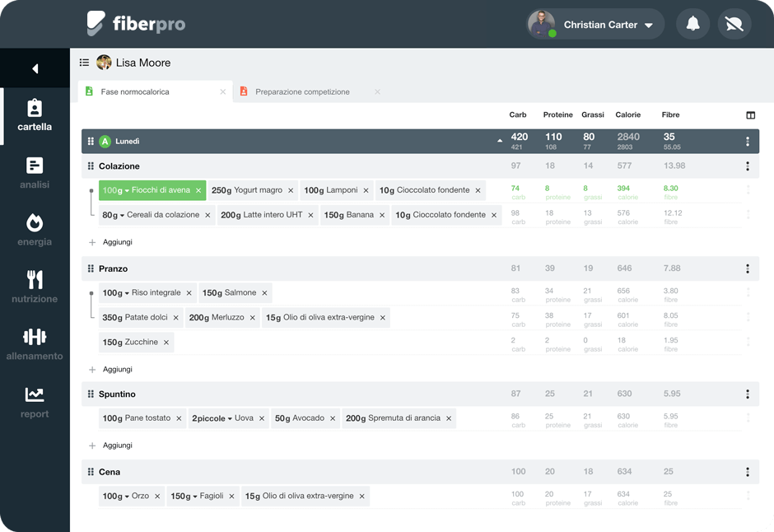Viewport: 774px width, 532px height.
Task: Collapse the Lunedì day row
Action: coord(500,142)
